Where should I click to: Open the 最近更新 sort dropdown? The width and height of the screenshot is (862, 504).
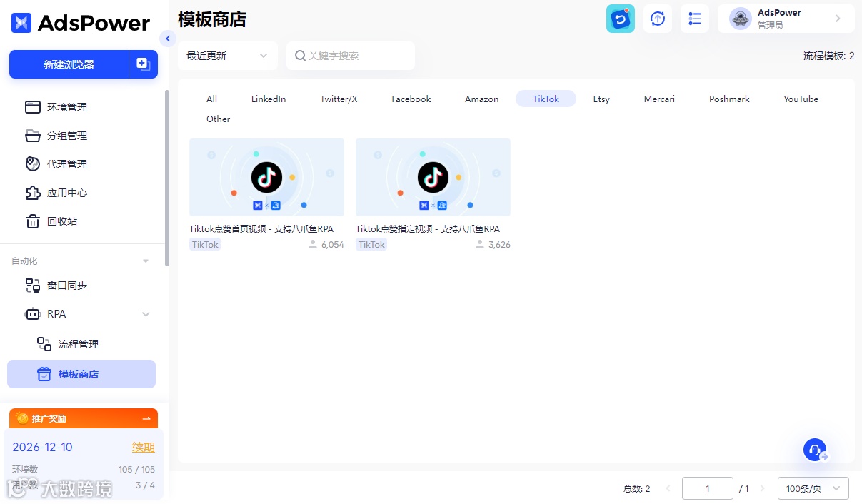pos(227,56)
